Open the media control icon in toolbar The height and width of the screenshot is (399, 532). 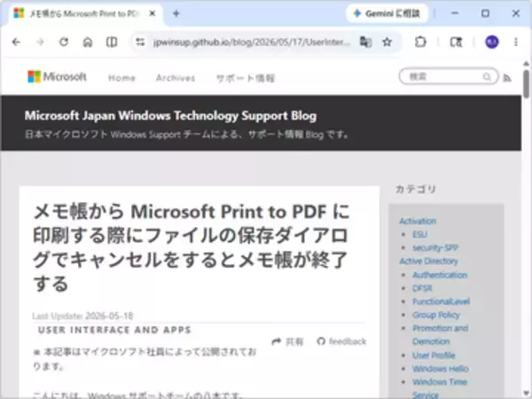456,42
